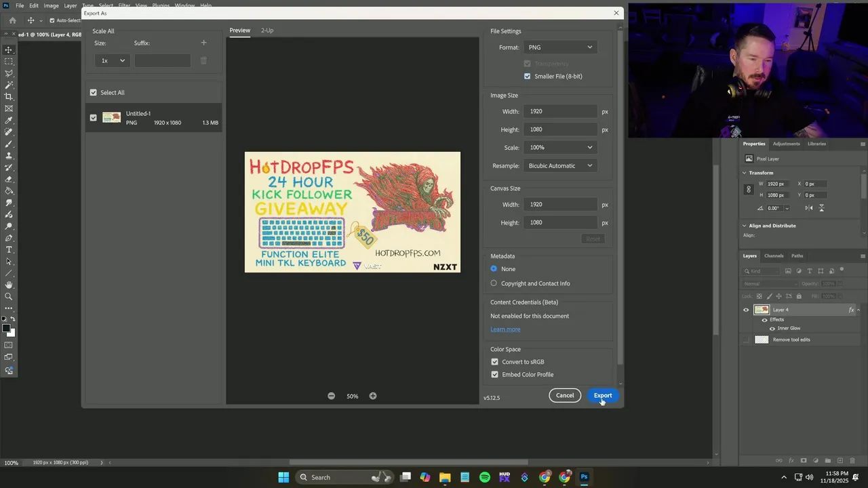Click the background color swatch
The image size is (868, 488).
(x=12, y=333)
